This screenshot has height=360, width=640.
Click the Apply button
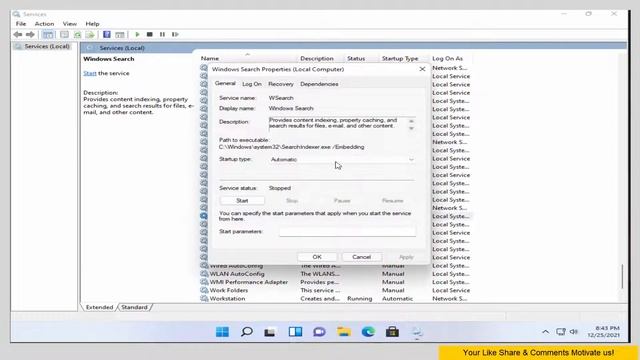(406, 257)
